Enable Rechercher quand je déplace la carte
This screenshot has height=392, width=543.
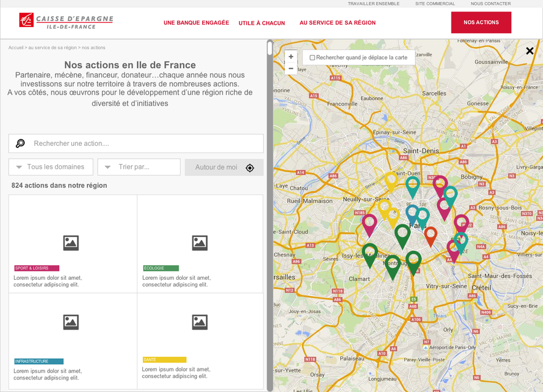pyautogui.click(x=313, y=58)
